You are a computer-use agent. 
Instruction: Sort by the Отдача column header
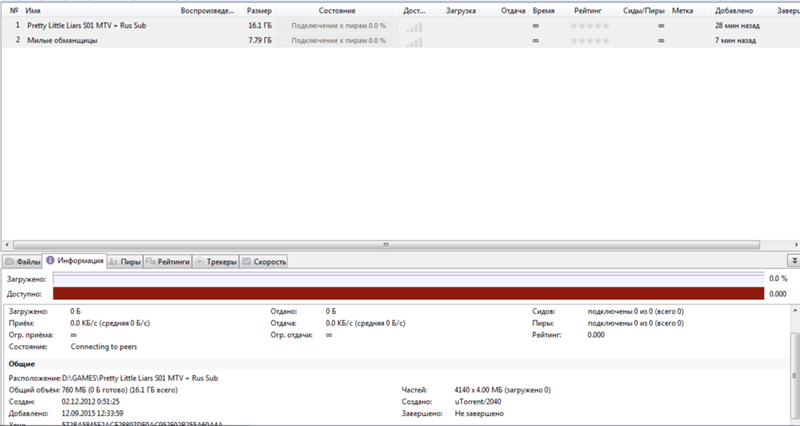click(x=513, y=10)
